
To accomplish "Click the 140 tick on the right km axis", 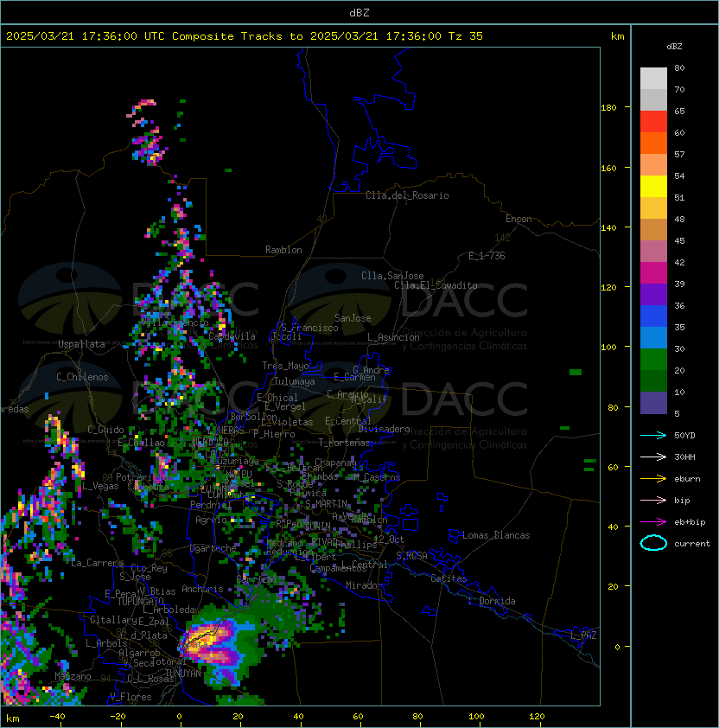I will (608, 228).
